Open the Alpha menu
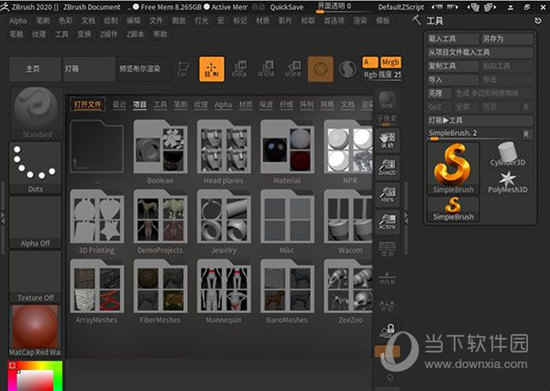 (18, 21)
